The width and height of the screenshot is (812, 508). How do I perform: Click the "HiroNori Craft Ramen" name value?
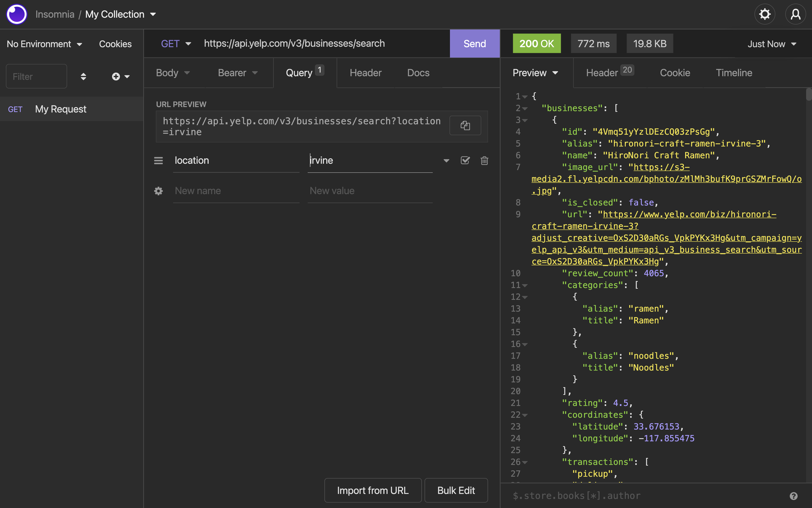click(x=659, y=156)
